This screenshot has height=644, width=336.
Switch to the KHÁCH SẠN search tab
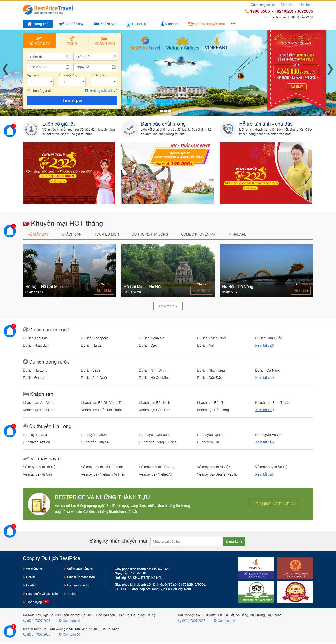[105, 41]
